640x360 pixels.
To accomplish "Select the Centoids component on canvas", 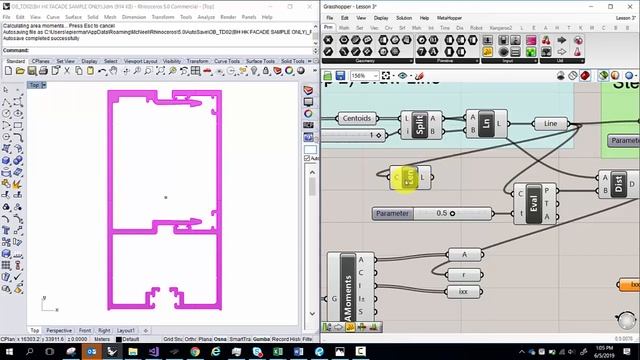I will [357, 118].
